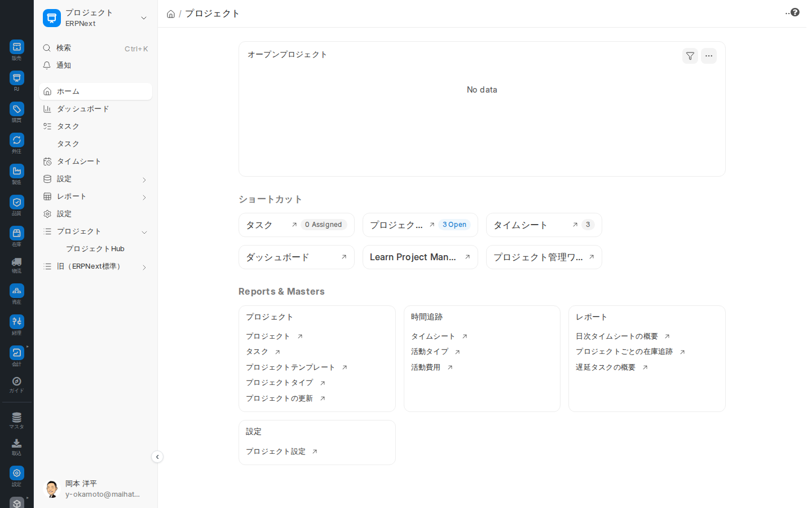Click the 日次タイムシートの概要 report link

point(617,336)
